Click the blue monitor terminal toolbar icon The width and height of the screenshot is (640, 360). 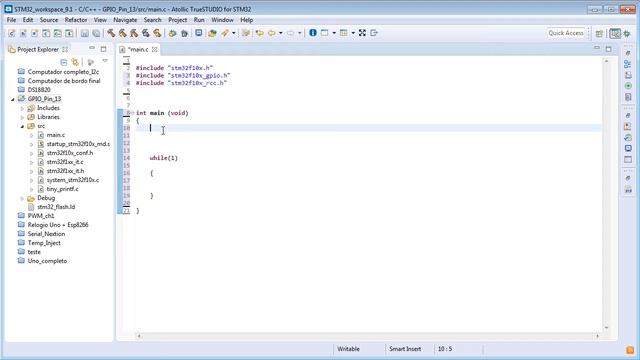pos(198,33)
